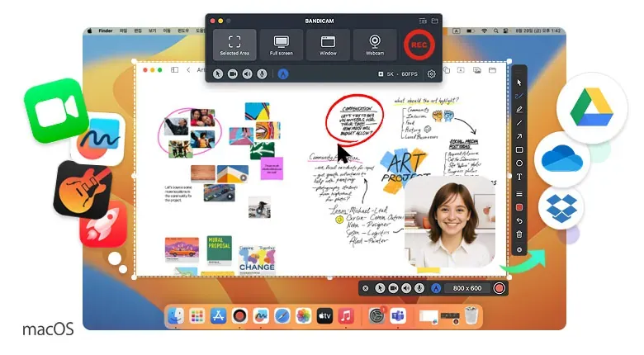Click the MURAL PROPOSAL thumbnail on board
The height and width of the screenshot is (355, 644).
pos(219,249)
